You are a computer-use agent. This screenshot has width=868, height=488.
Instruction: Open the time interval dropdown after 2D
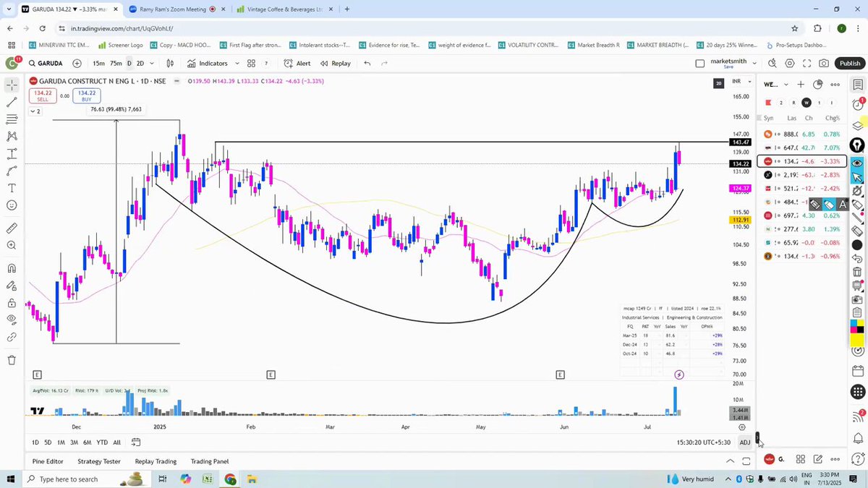tap(152, 63)
